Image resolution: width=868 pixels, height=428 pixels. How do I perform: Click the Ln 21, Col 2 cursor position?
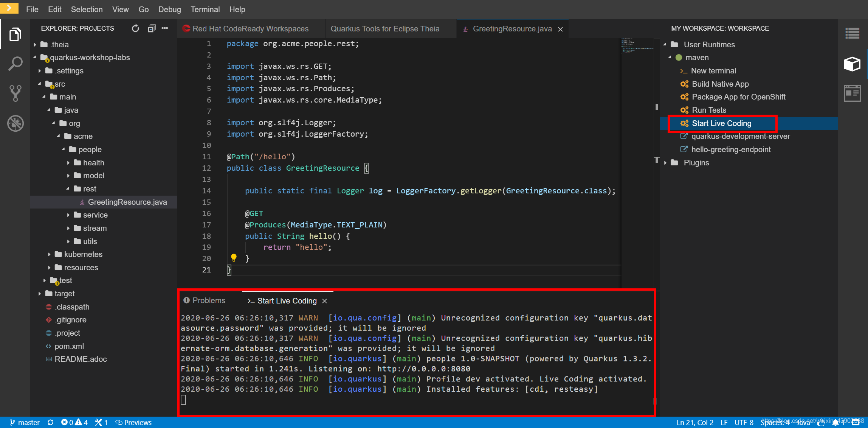tap(695, 422)
